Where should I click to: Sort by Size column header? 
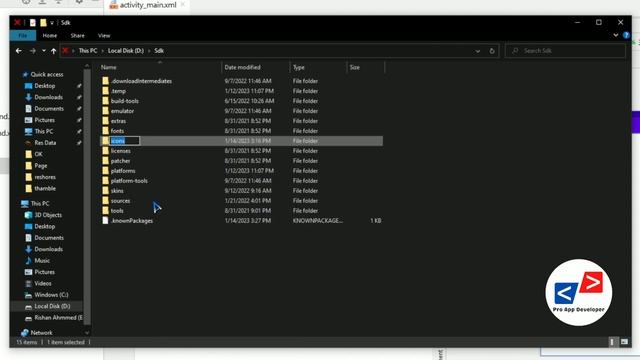tap(355, 67)
